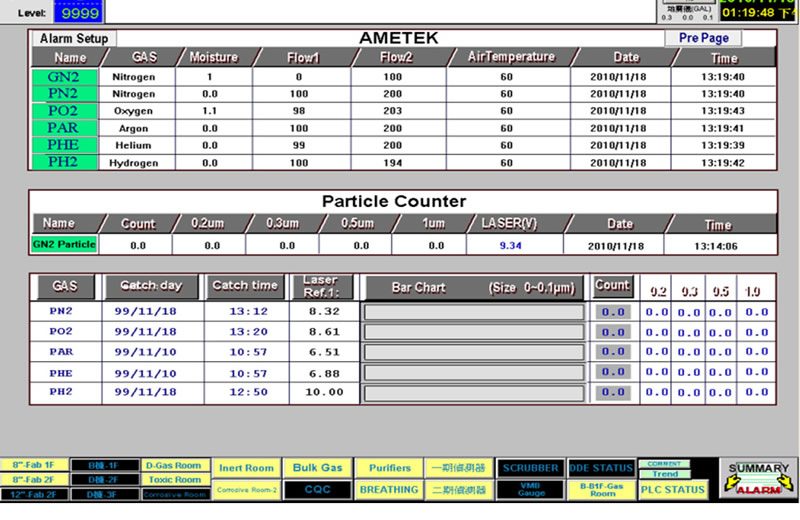
Task: Click the Alarm Setup button
Action: click(74, 38)
